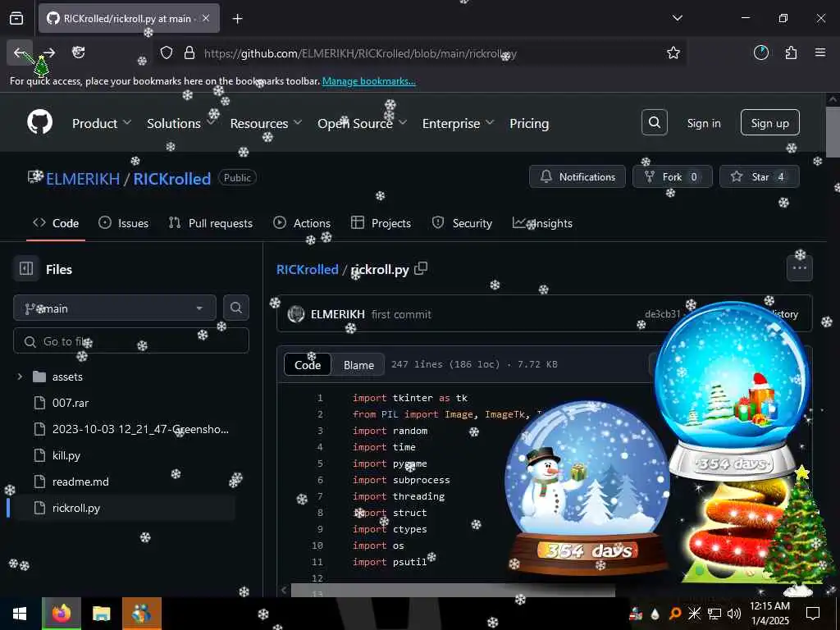Open file 007.rar

point(71,403)
